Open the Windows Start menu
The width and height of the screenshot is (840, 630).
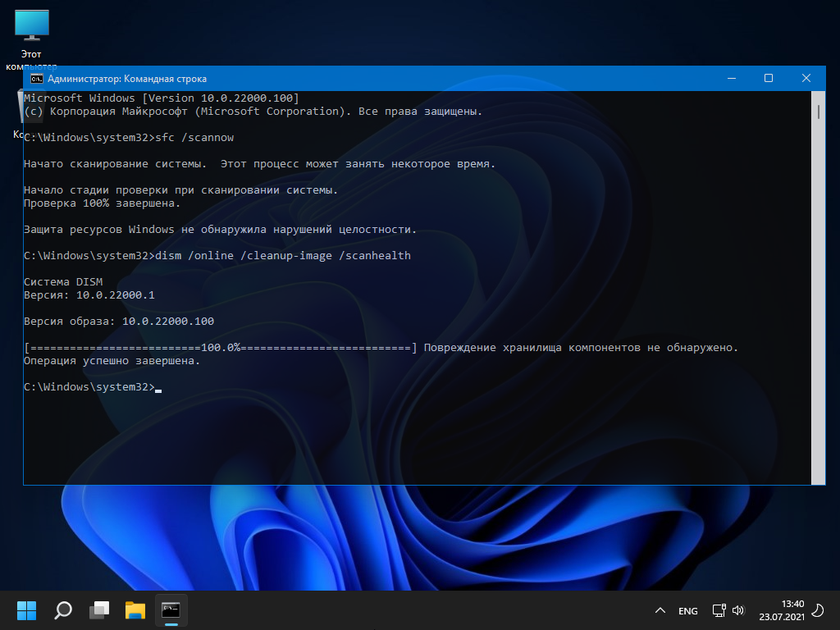point(26,610)
